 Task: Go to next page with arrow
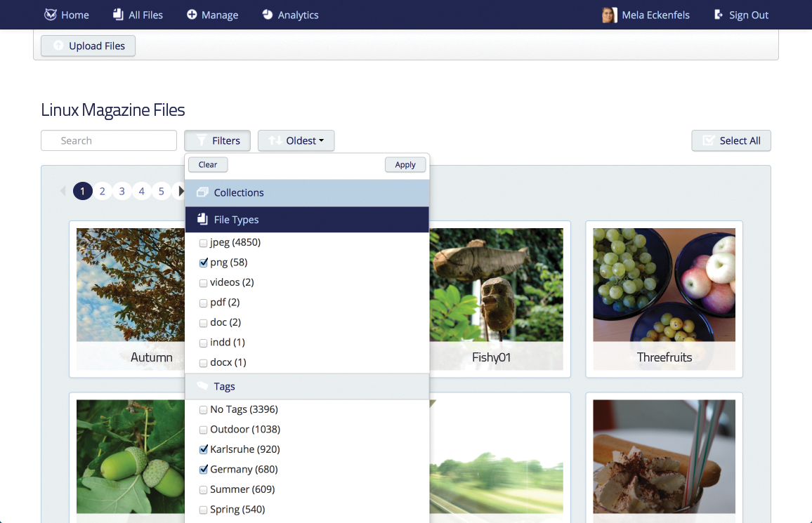181,191
